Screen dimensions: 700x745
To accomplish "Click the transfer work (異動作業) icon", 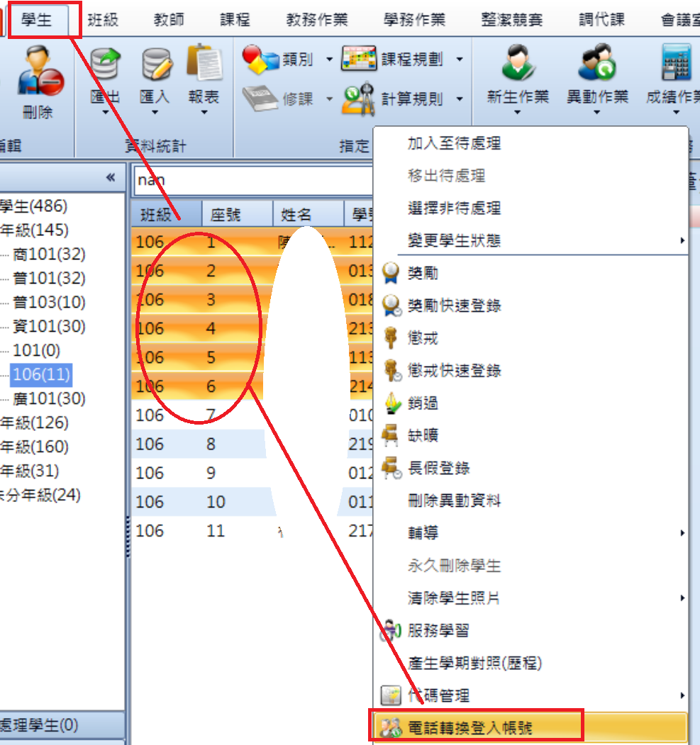I will (597, 62).
